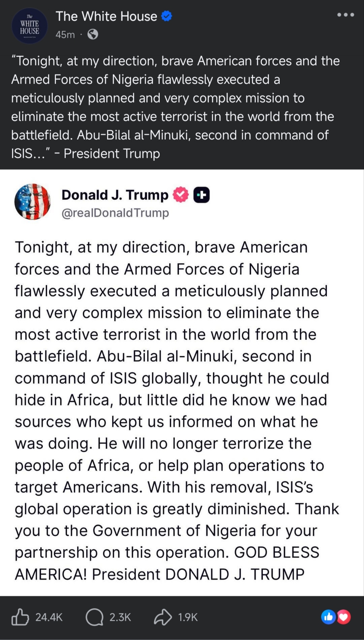The width and height of the screenshot is (364, 640).
Task: Click the 45m post timestamp
Action: (x=65, y=34)
